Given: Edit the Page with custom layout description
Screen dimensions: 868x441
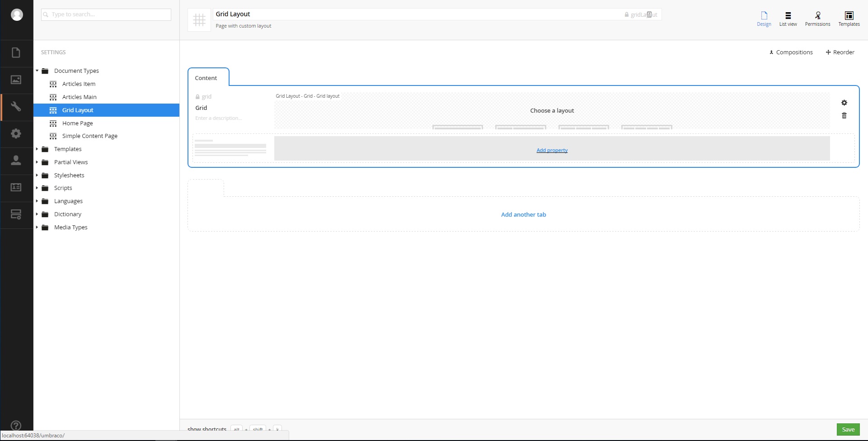Looking at the screenshot, I should pos(244,26).
